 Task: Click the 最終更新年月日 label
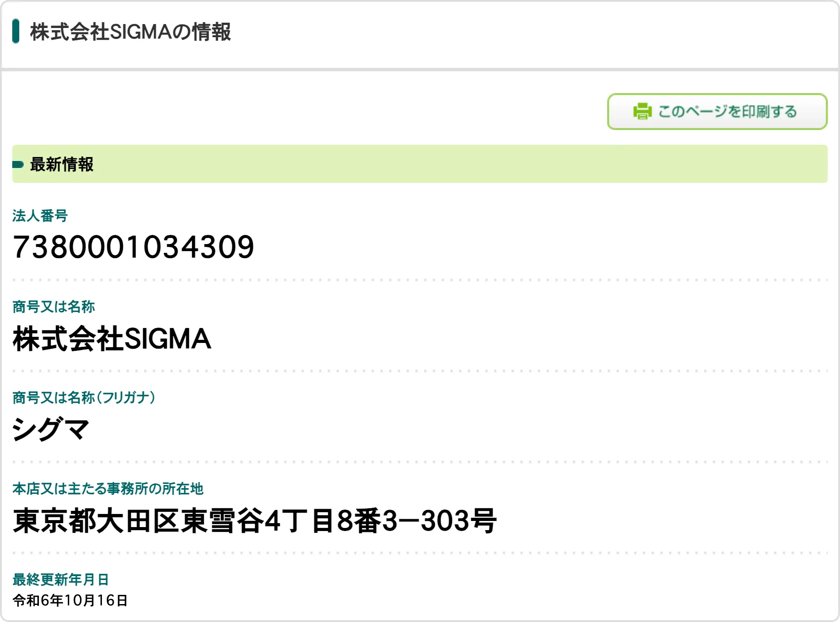[x=60, y=580]
